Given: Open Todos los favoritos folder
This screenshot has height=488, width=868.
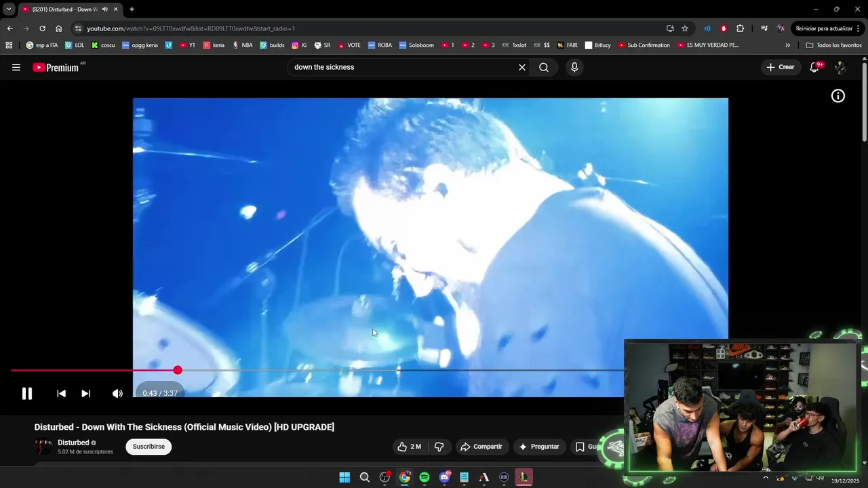Looking at the screenshot, I should pos(833,45).
